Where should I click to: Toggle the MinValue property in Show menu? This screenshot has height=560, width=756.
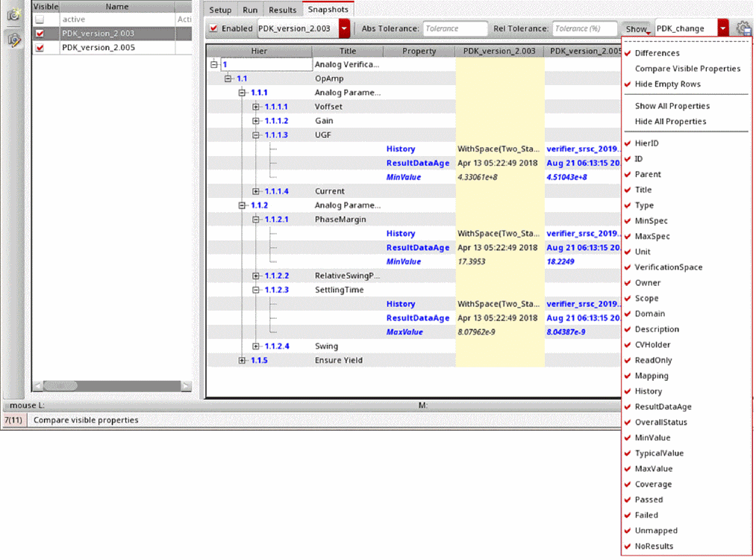pyautogui.click(x=652, y=438)
